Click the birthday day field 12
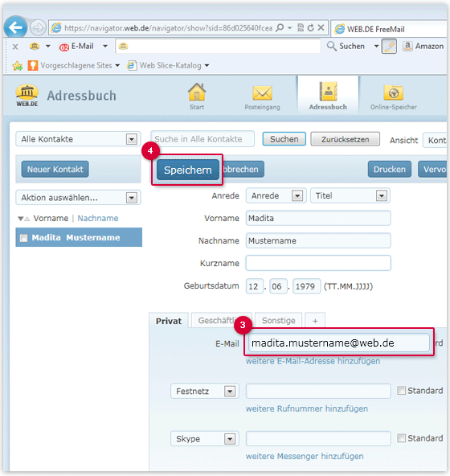 click(x=254, y=286)
